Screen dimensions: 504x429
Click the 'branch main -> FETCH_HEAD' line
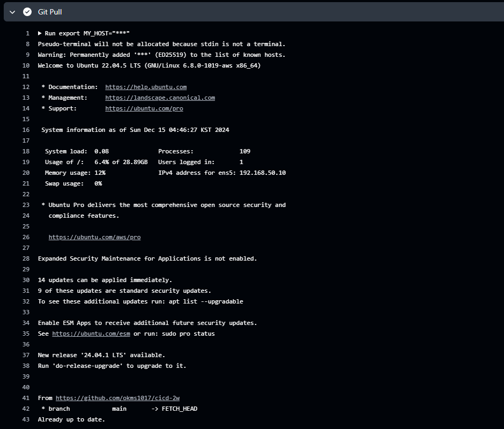tap(119, 409)
